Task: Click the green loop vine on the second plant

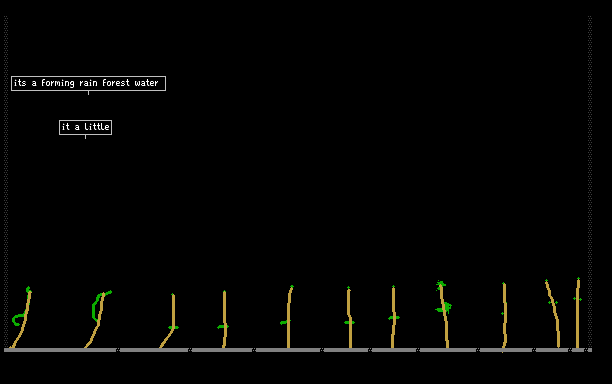Action: tap(96, 307)
